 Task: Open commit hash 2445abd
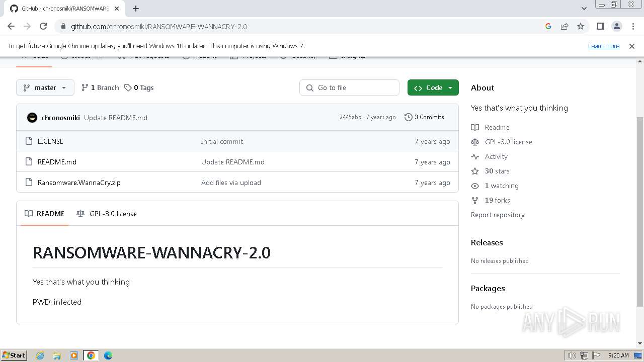click(350, 117)
